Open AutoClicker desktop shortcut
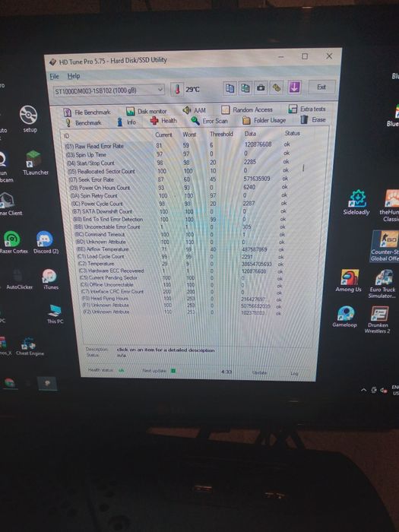 [19, 280]
